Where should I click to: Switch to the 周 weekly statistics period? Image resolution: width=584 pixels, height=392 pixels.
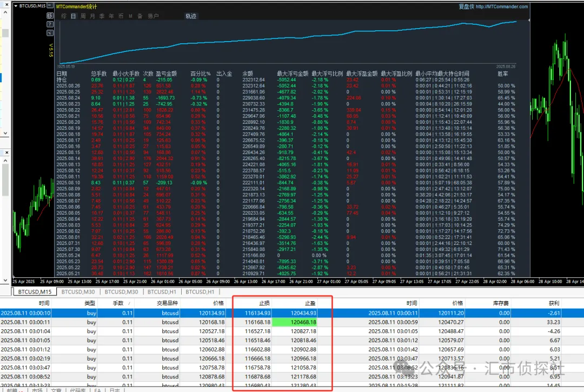83,16
